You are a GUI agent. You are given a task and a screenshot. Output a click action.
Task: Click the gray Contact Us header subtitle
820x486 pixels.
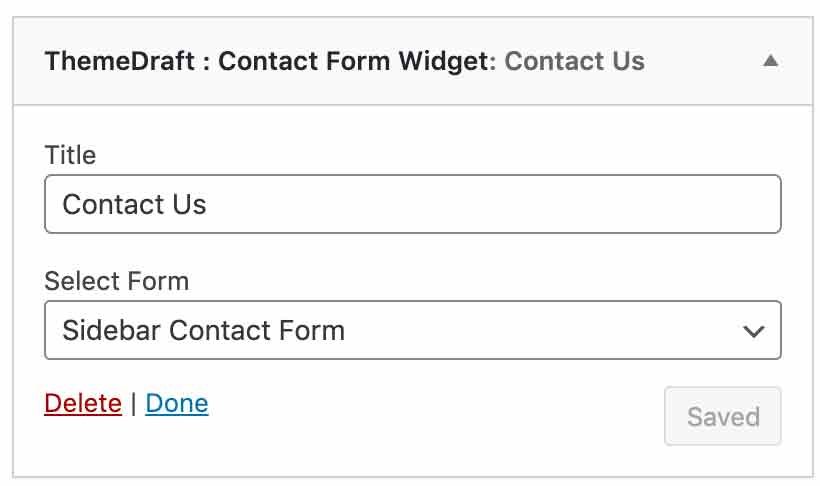coord(574,61)
